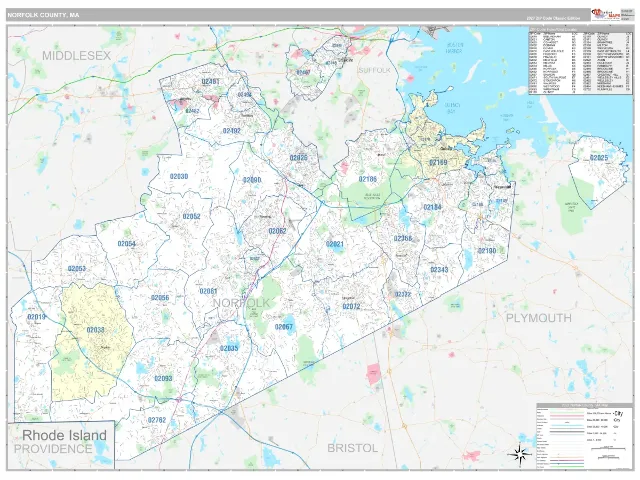The image size is (640, 480).
Task: Select ZIP code 02030 label
Action: tap(179, 176)
